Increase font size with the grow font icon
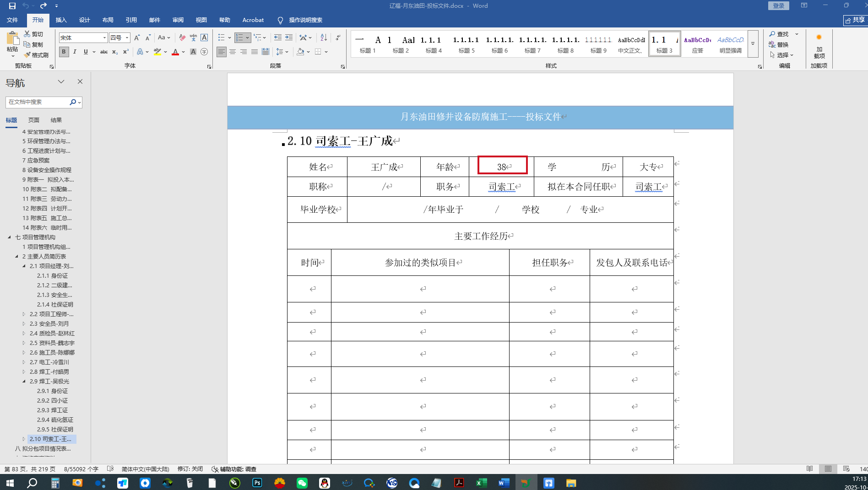 137,38
